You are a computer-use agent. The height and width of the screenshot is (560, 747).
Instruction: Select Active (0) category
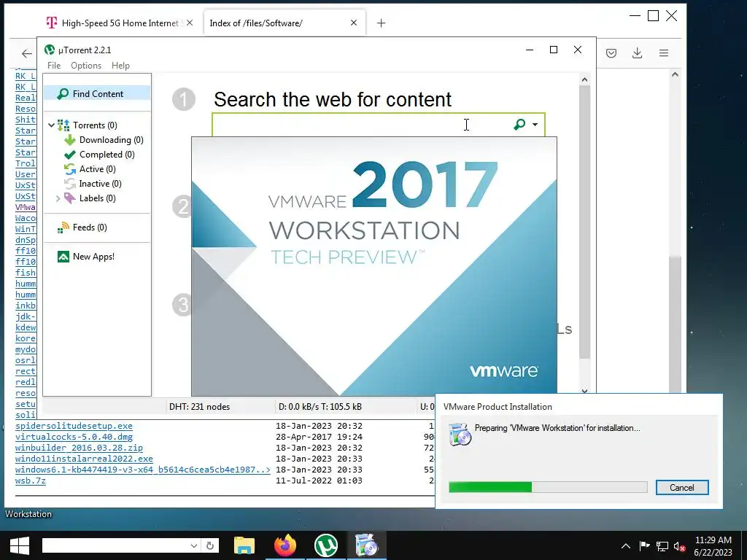[98, 169]
